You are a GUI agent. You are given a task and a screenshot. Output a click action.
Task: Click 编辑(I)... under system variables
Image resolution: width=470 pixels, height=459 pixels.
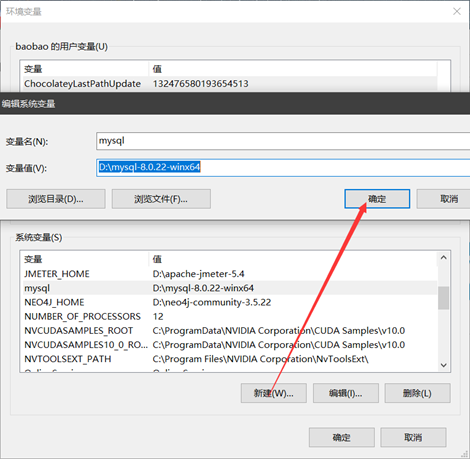[346, 393]
